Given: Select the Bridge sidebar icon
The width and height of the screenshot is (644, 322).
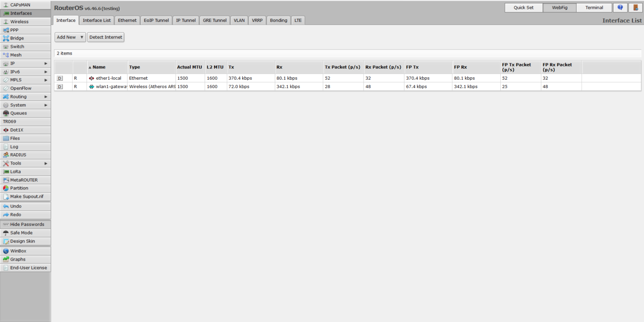Looking at the screenshot, I should (x=18, y=38).
